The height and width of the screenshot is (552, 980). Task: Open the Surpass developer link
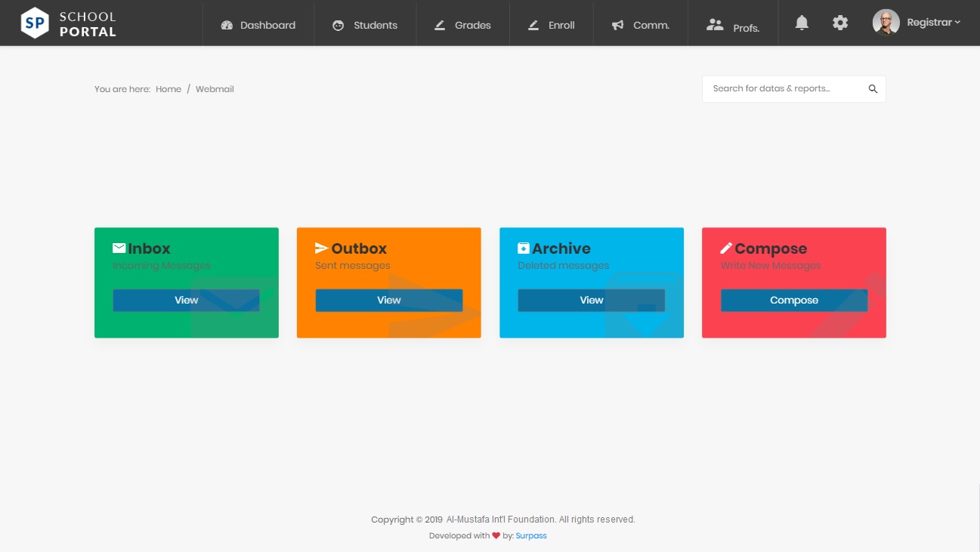pyautogui.click(x=531, y=535)
